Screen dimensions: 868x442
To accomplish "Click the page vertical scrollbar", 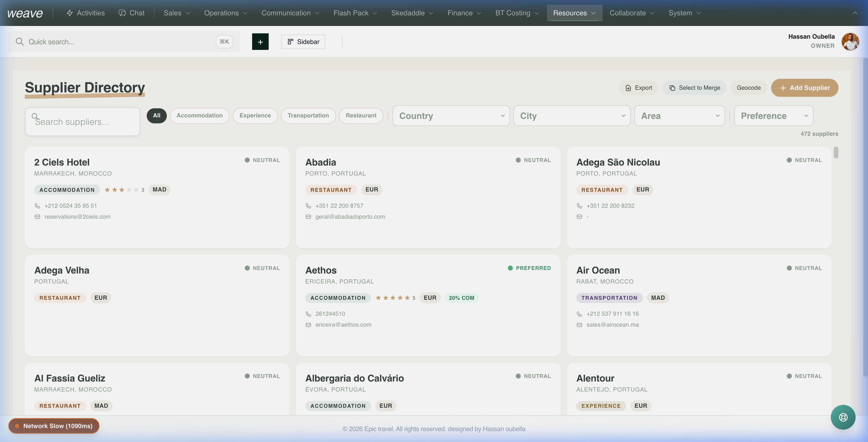I will click(x=865, y=217).
